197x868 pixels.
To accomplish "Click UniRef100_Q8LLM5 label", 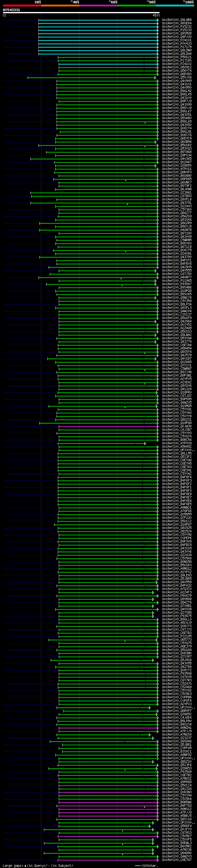I will tap(176, 454).
